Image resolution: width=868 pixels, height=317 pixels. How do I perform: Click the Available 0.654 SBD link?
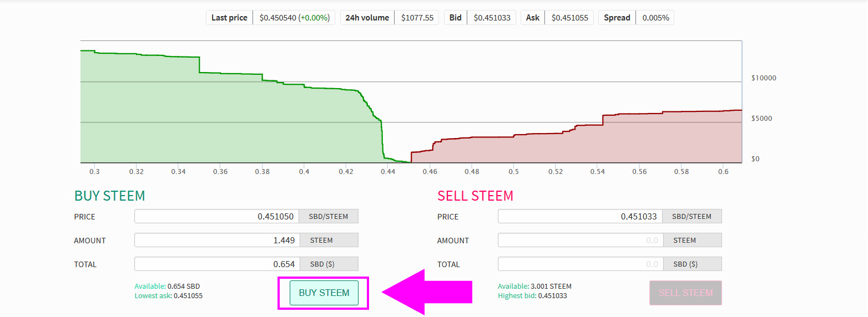(167, 286)
